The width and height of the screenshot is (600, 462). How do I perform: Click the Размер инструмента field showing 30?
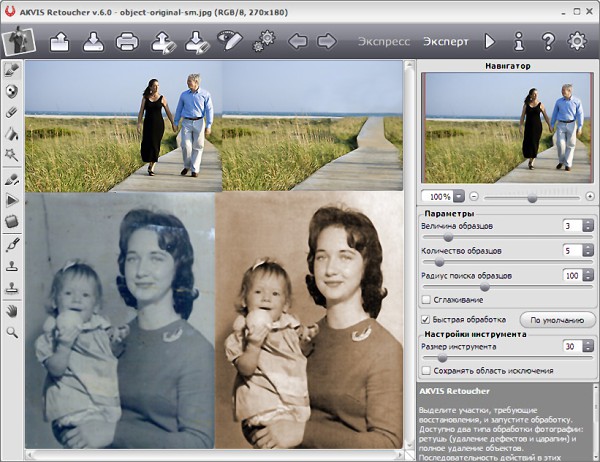tap(573, 346)
